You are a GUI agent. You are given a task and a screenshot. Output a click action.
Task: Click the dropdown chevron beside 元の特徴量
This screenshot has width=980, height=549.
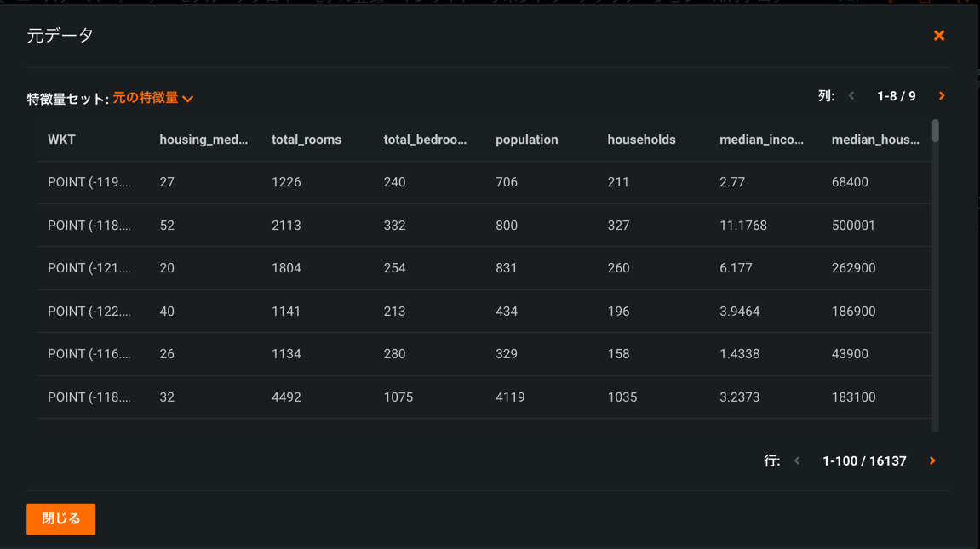pyautogui.click(x=188, y=100)
